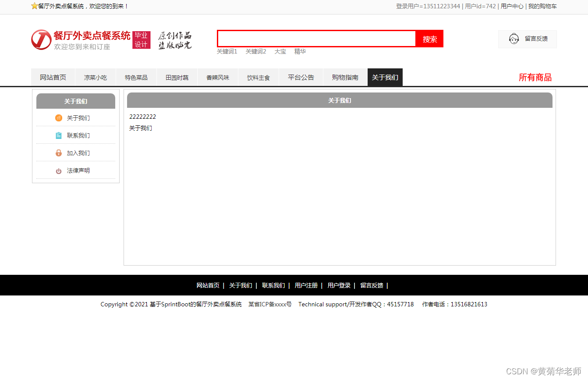Click the 精华 search suggestion

coord(300,51)
